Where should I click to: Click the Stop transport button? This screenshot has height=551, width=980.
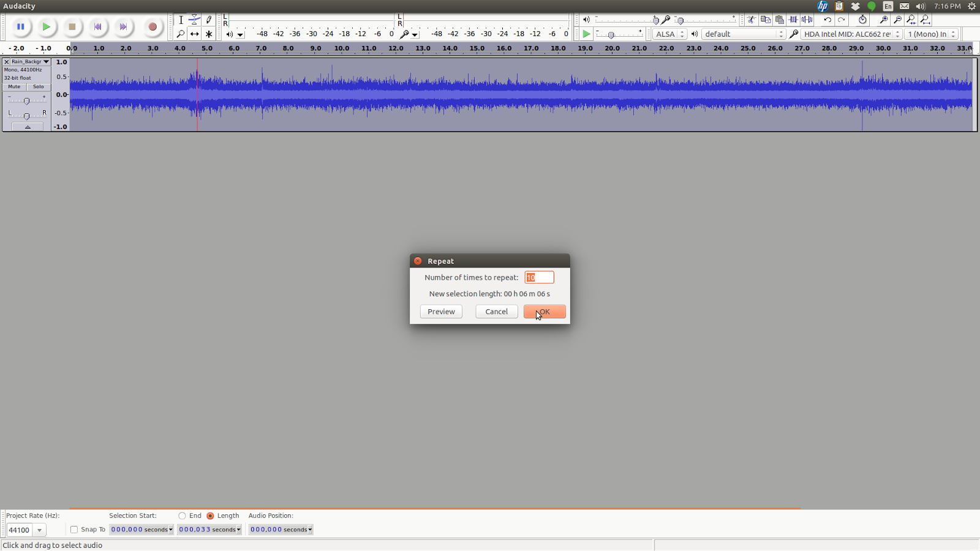[72, 27]
